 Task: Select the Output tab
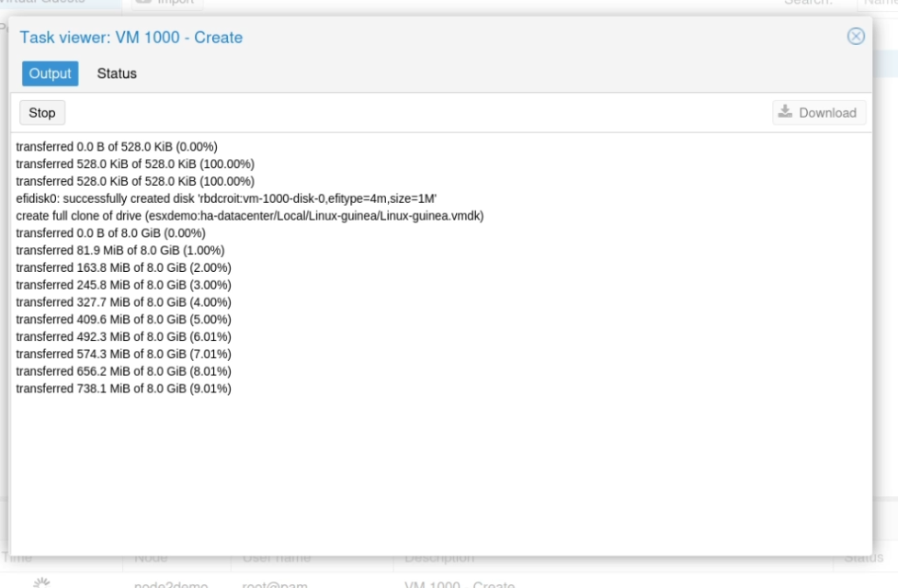click(51, 73)
